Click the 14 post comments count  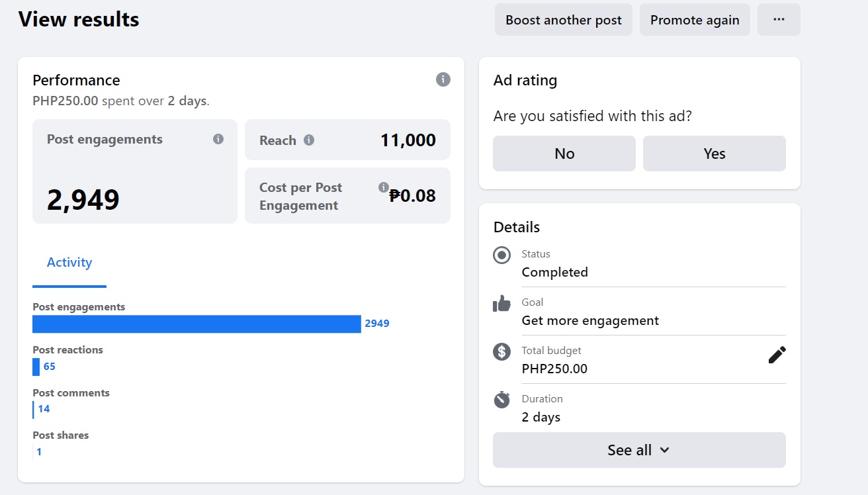[44, 409]
